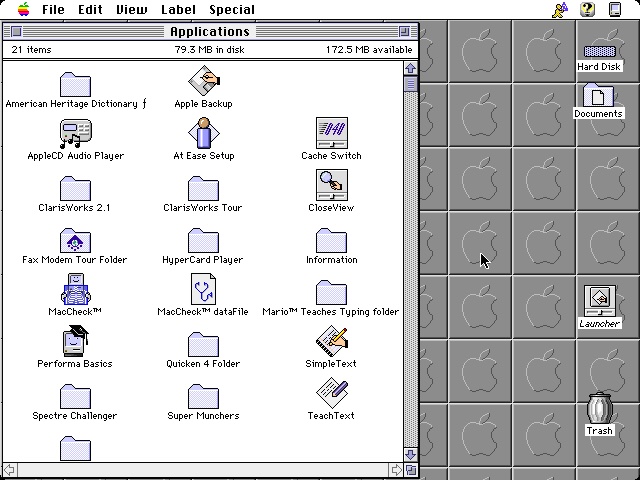The height and width of the screenshot is (480, 640).
Task: Open the Apple menu
Action: click(24, 9)
